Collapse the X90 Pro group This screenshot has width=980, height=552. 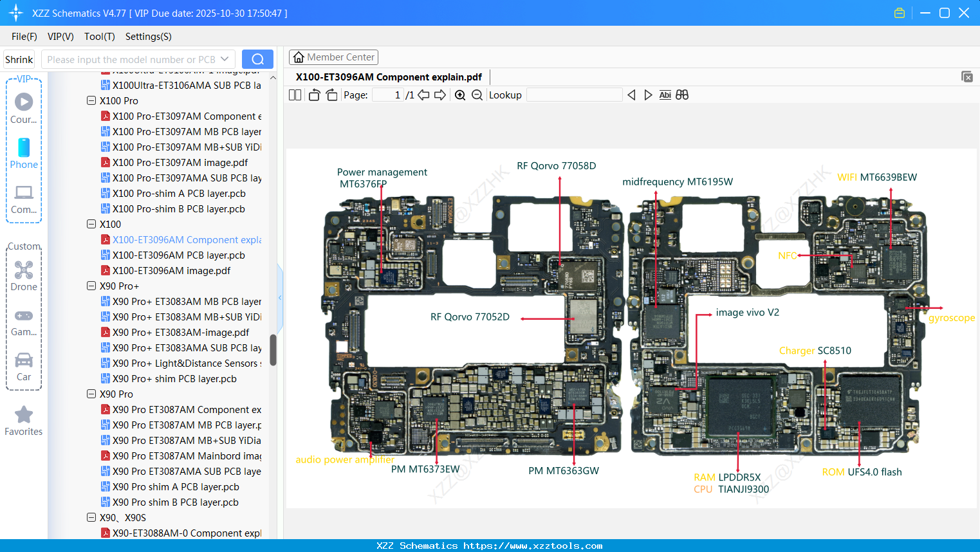91,394
